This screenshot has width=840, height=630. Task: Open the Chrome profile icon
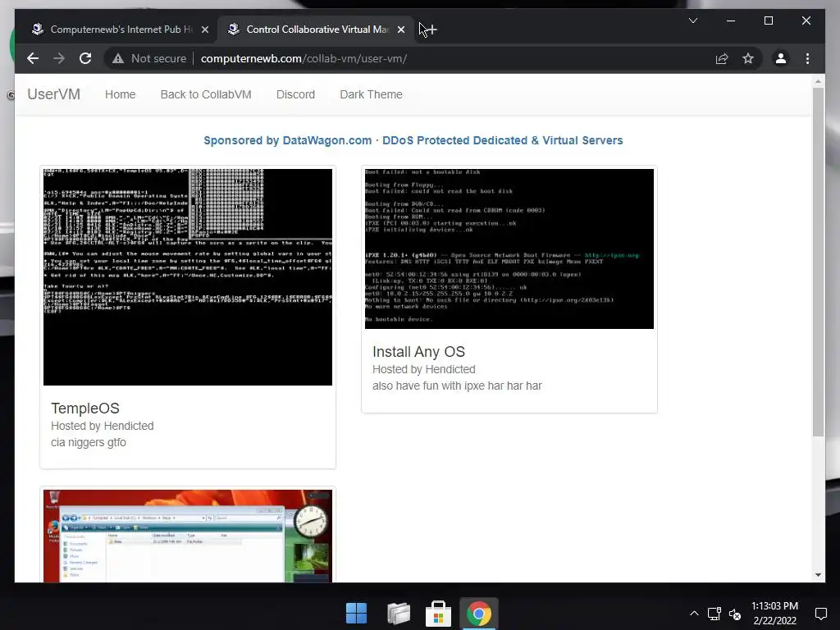(781, 58)
